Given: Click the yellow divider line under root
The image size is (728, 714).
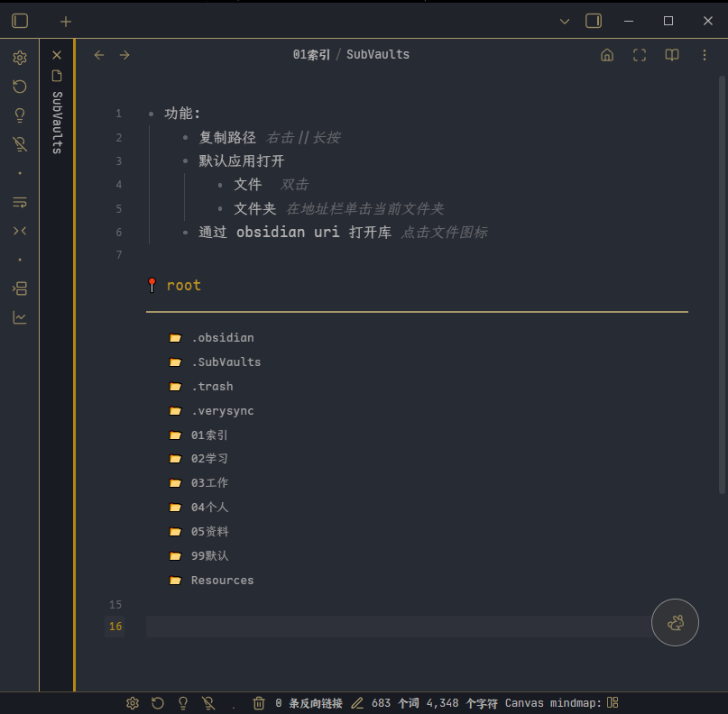Looking at the screenshot, I should [x=417, y=312].
